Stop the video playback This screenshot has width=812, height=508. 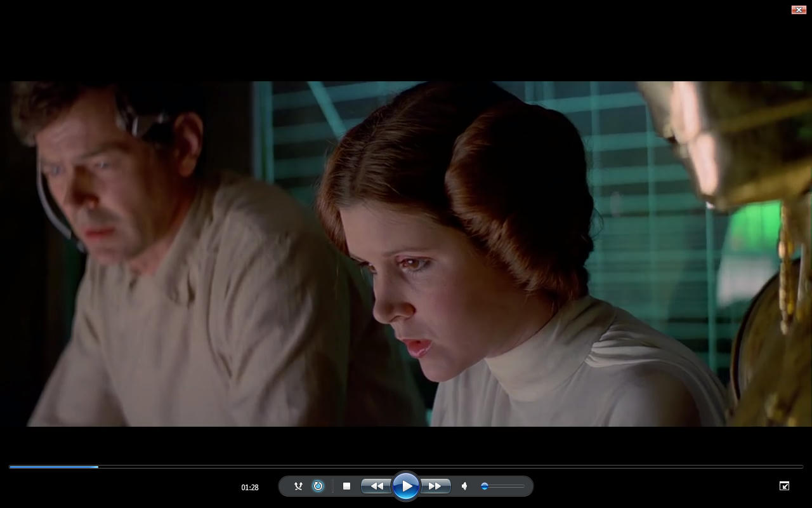point(346,486)
